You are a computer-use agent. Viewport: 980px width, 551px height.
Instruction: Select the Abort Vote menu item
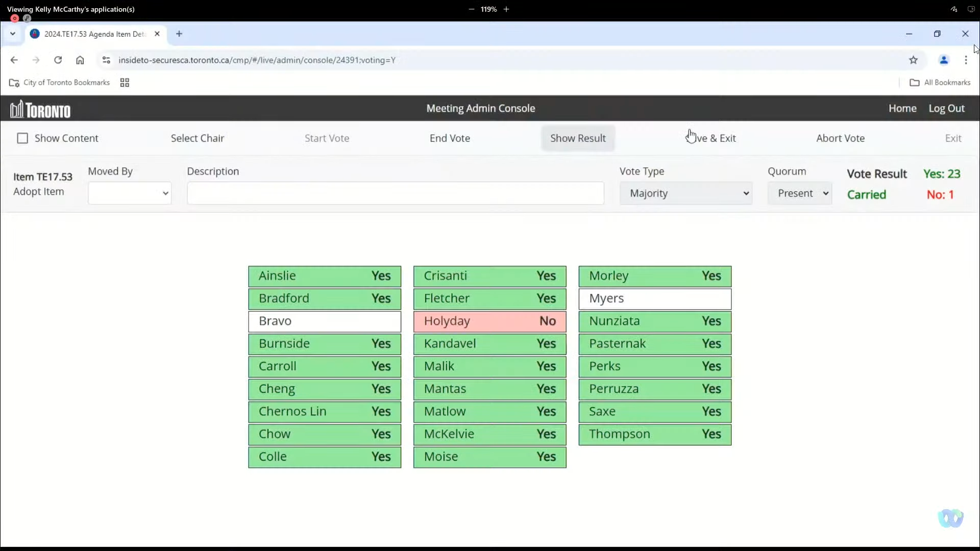[841, 138]
